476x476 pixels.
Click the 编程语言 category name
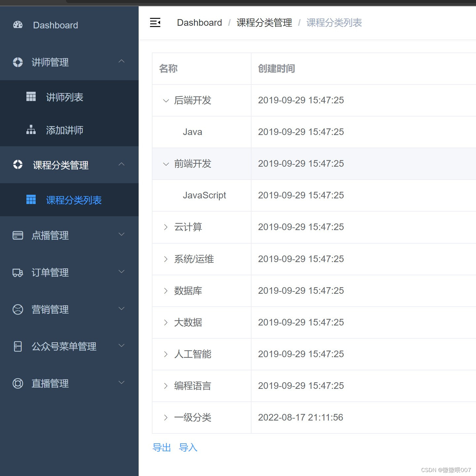coord(193,386)
